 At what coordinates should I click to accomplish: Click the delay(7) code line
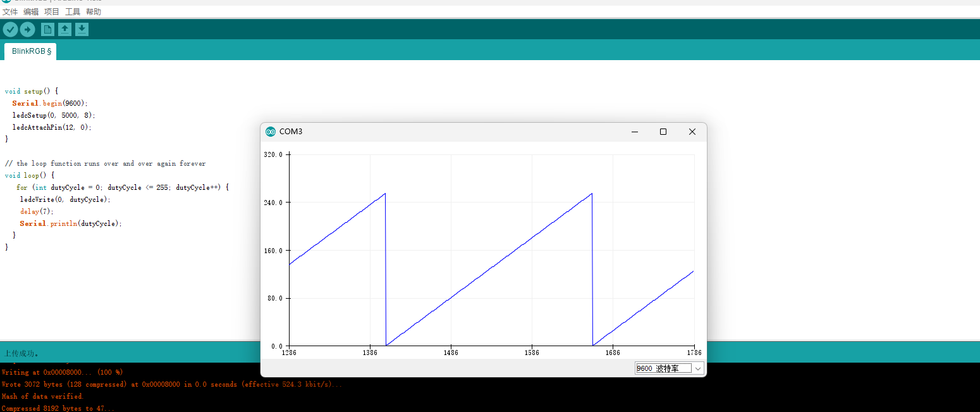37,211
